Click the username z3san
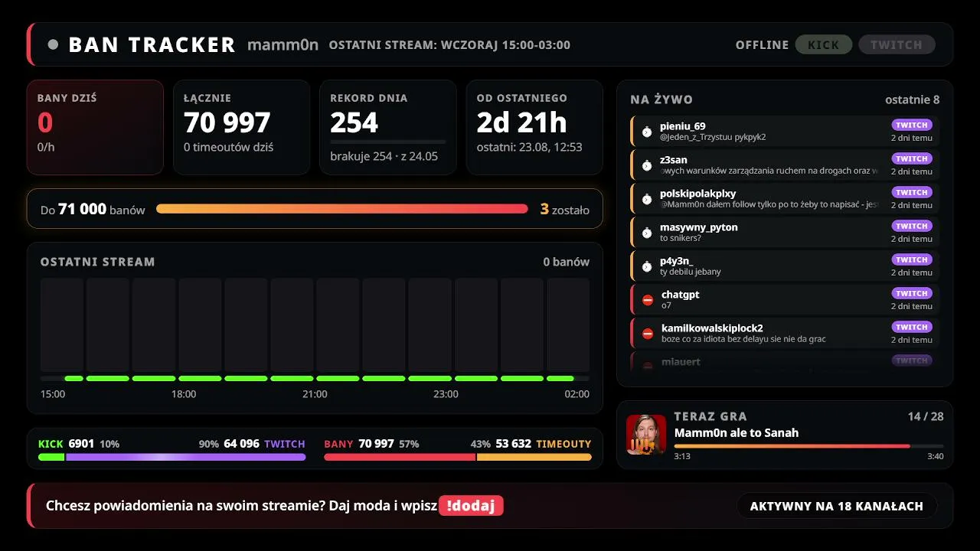 (674, 160)
